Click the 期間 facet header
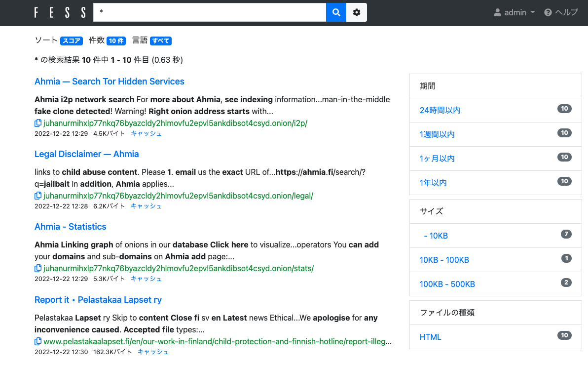 [x=495, y=86]
